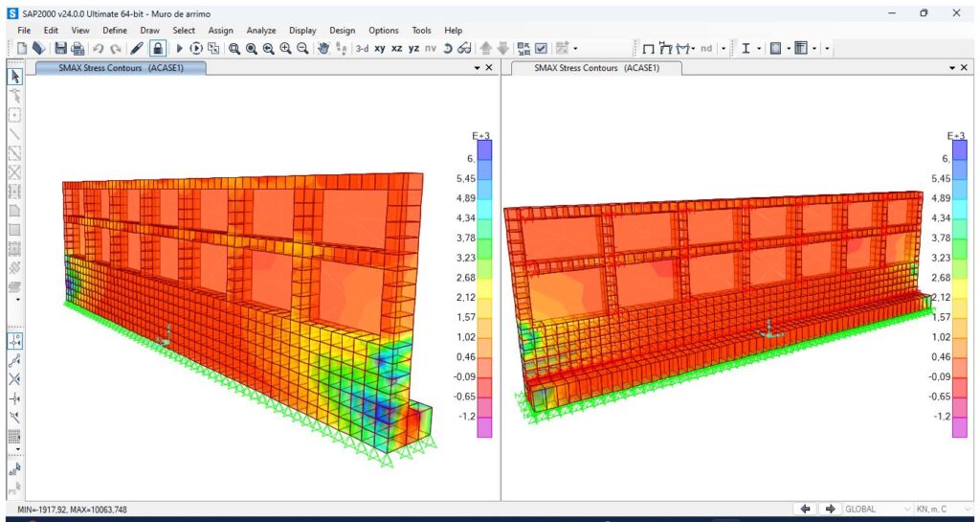This screenshot has height=522, width=980.
Task: Select the Pan hand tool
Action: click(x=323, y=48)
